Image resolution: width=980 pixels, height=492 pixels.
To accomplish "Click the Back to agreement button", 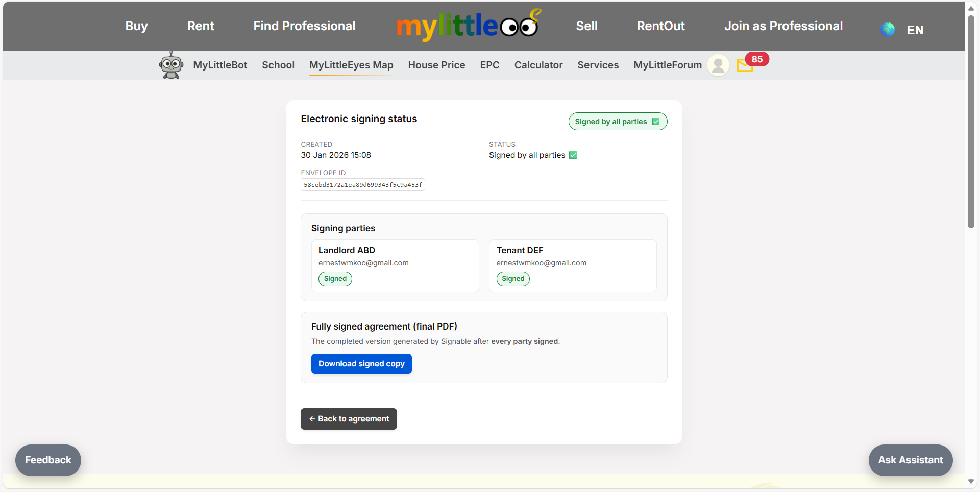I will pyautogui.click(x=349, y=419).
